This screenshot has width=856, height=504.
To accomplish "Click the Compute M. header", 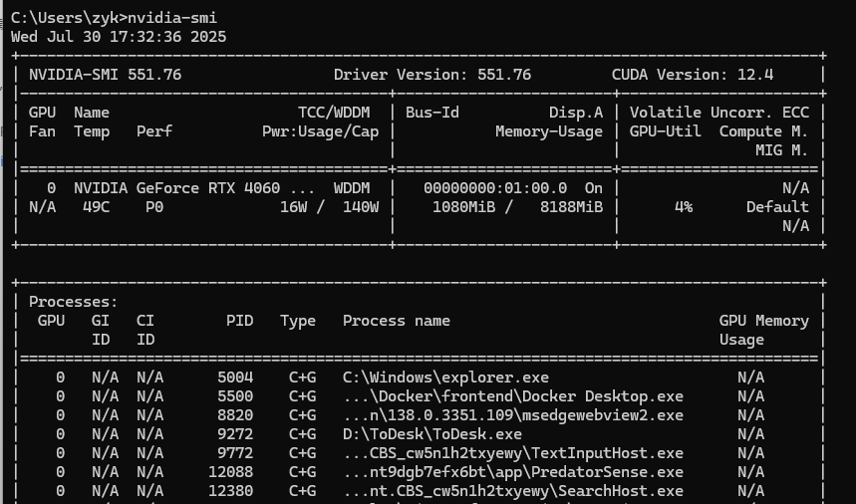I will [764, 132].
